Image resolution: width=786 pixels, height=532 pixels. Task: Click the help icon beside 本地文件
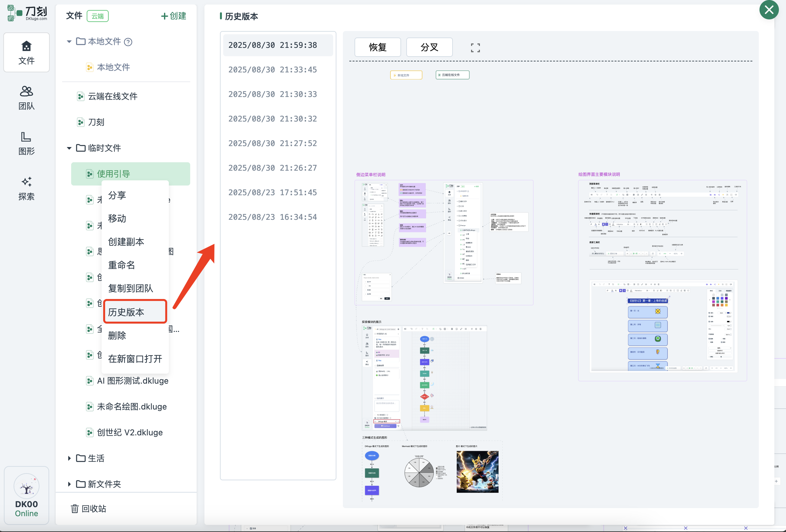[x=128, y=42]
